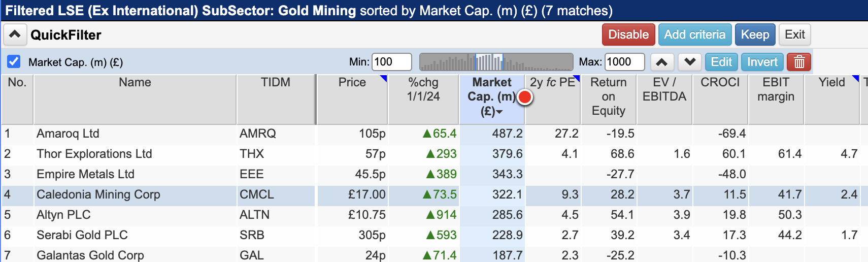Image resolution: width=868 pixels, height=262 pixels.
Task: Move Market Cap criterion down with arrow
Action: click(689, 62)
